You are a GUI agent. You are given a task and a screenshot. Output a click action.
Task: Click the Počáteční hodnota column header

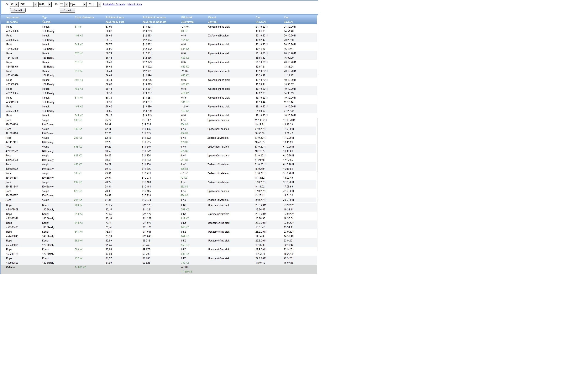point(154,18)
